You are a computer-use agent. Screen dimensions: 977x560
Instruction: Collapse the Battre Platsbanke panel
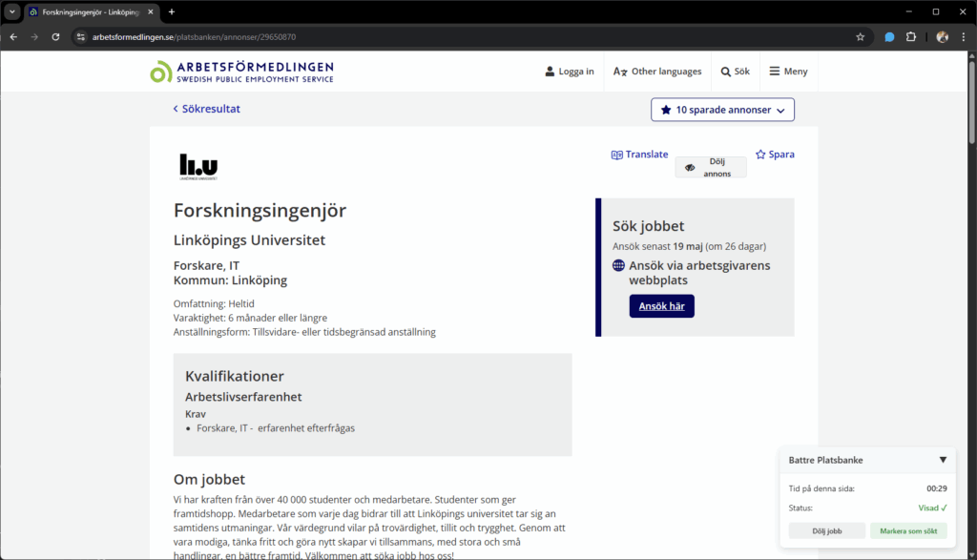tap(943, 460)
